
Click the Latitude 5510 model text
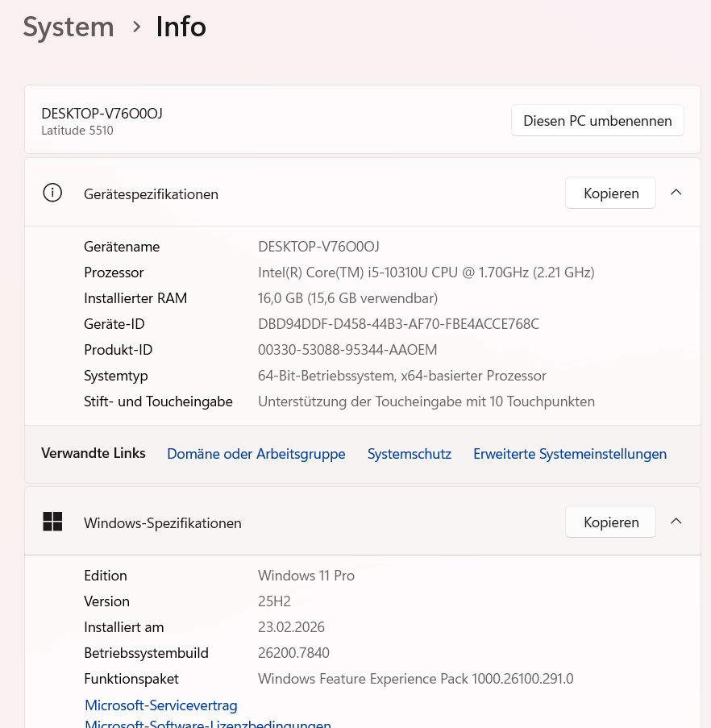coord(77,131)
